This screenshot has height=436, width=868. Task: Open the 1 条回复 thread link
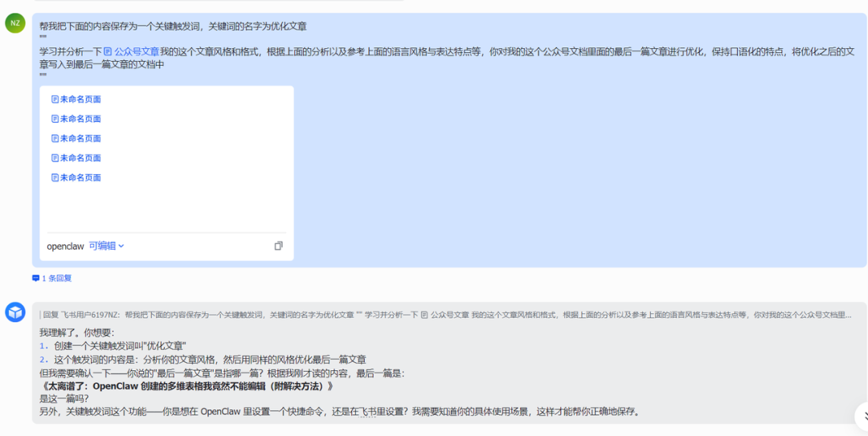tap(56, 279)
